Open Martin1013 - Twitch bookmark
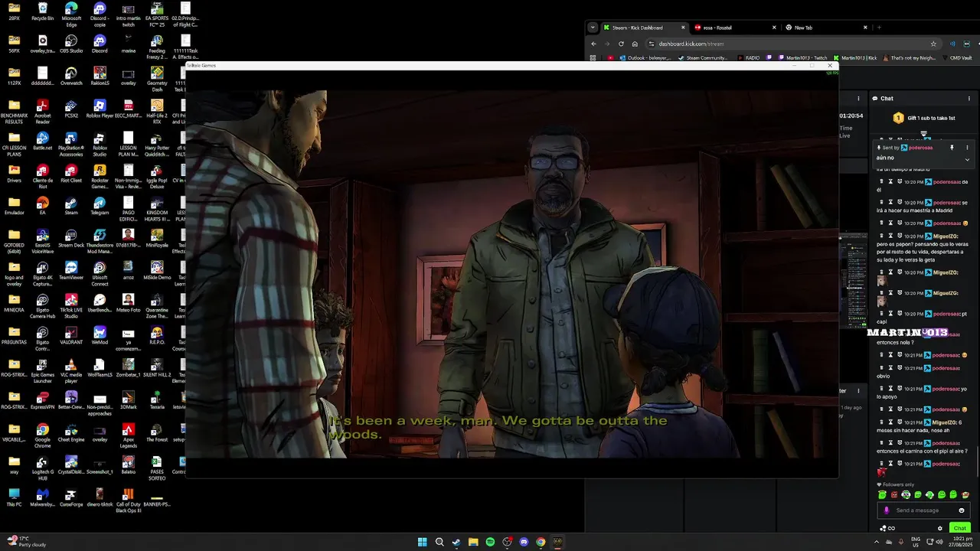Screen dimensions: 980x551 (802, 57)
